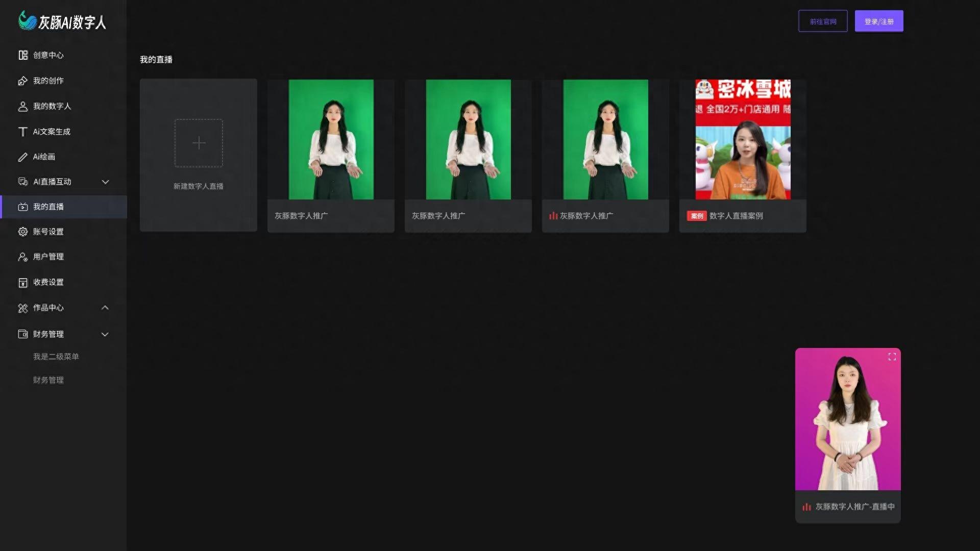980x551 pixels.
Task: Click the 案例 badge on the sample card
Action: 697,216
